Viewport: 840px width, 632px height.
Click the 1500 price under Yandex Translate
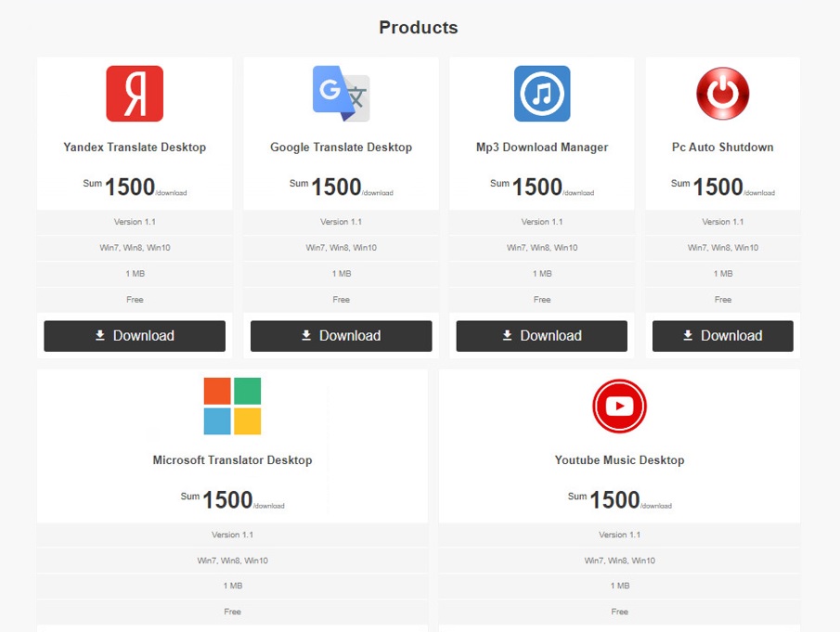click(130, 187)
